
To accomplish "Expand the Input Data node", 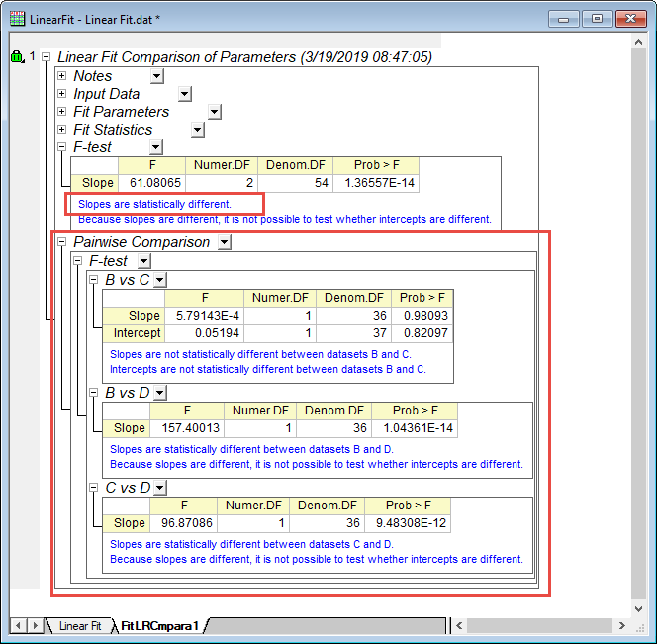I will 62,94.
